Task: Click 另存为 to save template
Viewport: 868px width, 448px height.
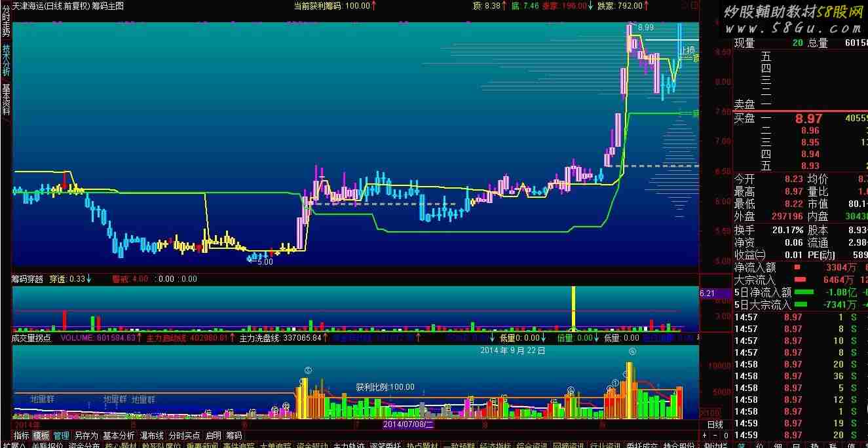Action: tap(86, 436)
